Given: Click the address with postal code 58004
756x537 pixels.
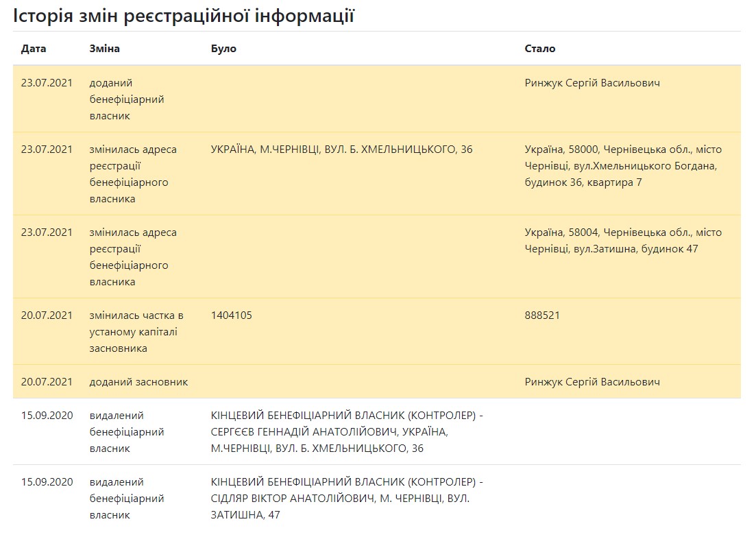Looking at the screenshot, I should tap(622, 241).
